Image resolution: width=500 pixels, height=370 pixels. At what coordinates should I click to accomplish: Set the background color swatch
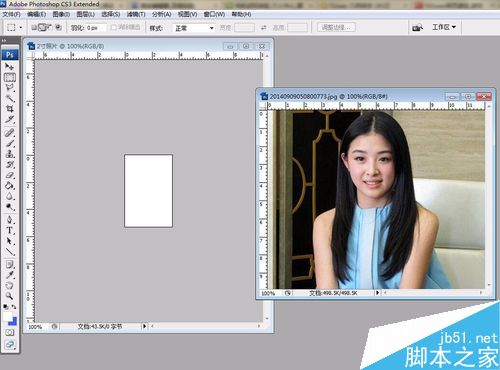click(13, 321)
